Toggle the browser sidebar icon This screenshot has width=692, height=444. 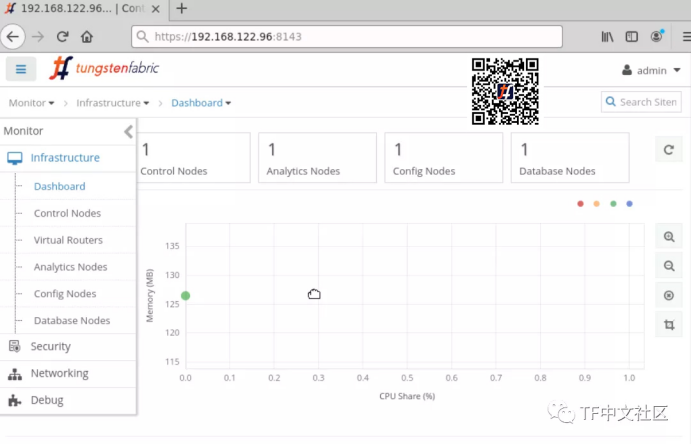[632, 37]
